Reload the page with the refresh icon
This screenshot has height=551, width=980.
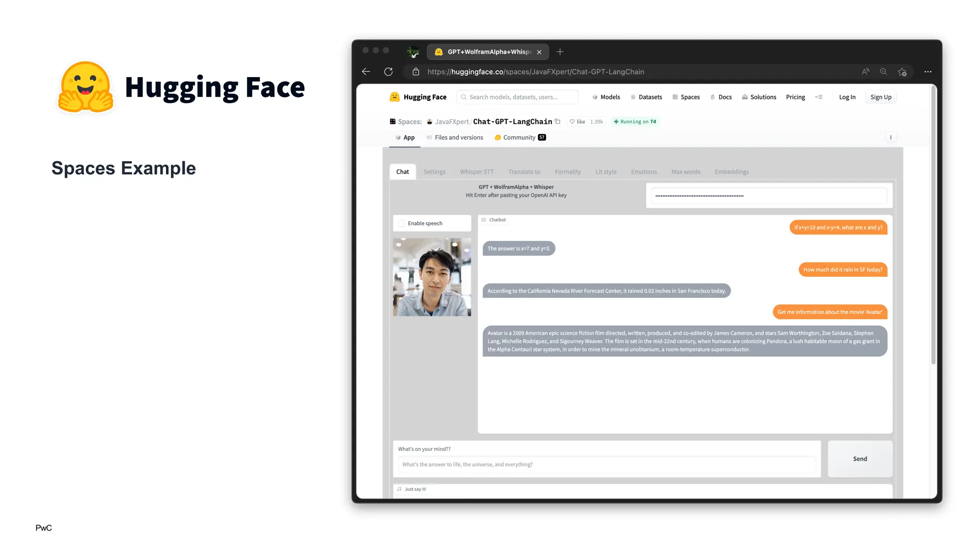[x=389, y=72]
